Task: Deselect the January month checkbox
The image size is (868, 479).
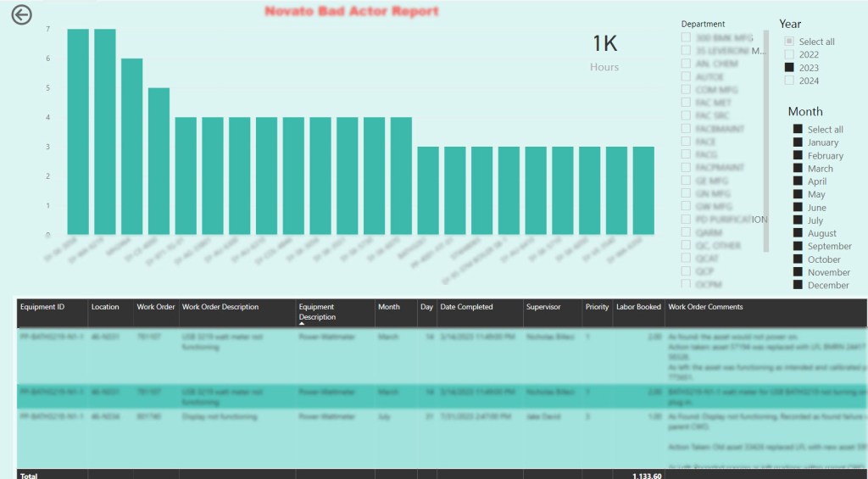Action: [798, 142]
